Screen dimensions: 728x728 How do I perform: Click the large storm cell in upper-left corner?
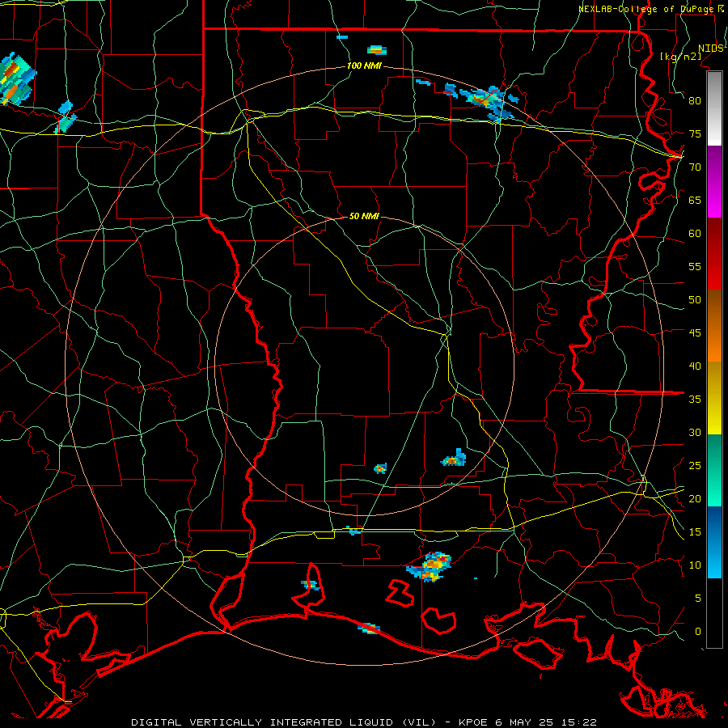coord(16,79)
